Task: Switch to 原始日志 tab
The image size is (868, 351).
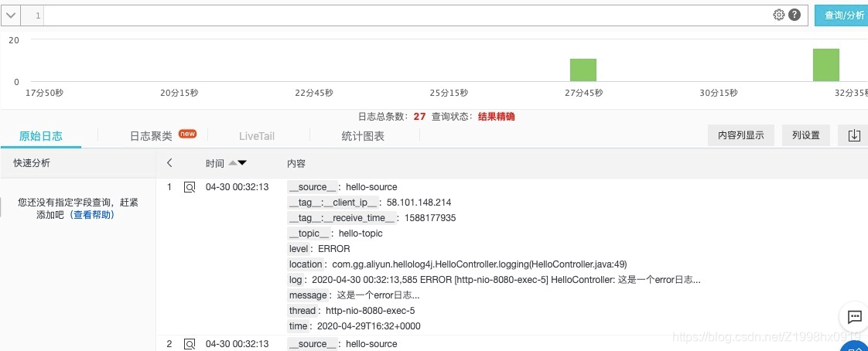Action: (x=41, y=135)
